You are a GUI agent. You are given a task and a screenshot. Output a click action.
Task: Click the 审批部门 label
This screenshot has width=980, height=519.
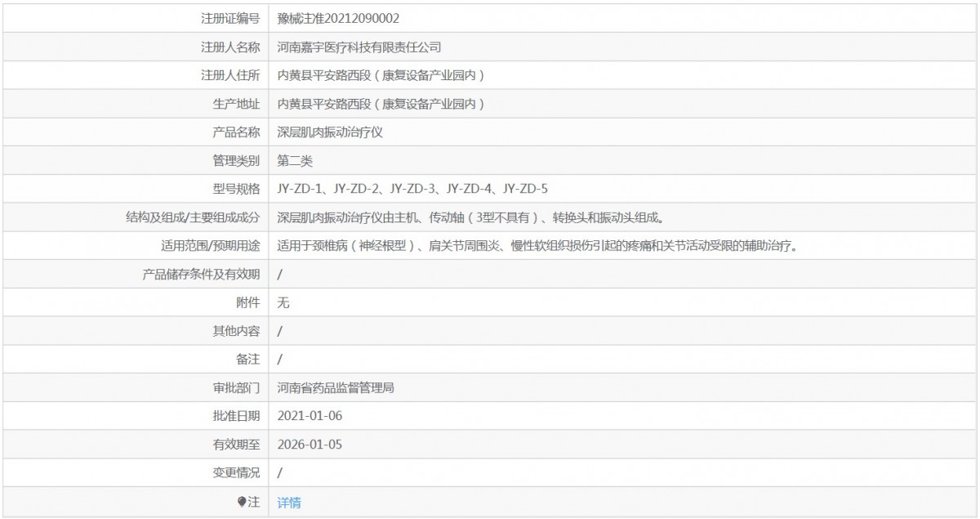237,388
